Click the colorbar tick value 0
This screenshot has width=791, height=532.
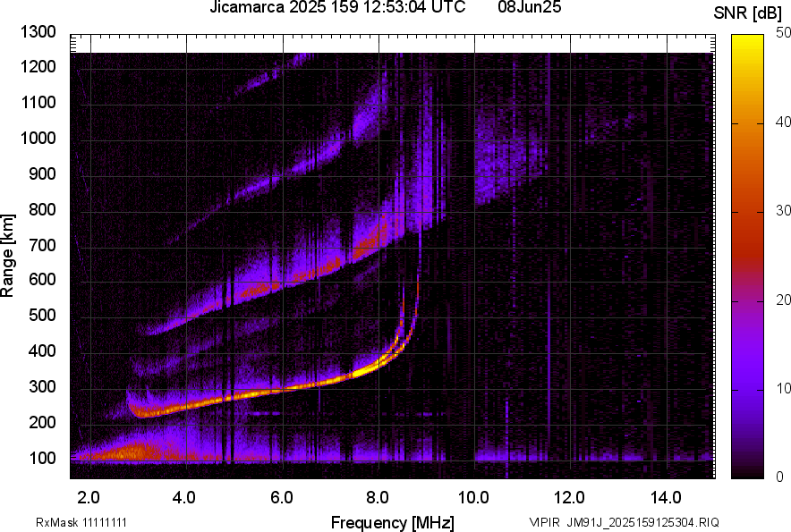tap(780, 477)
